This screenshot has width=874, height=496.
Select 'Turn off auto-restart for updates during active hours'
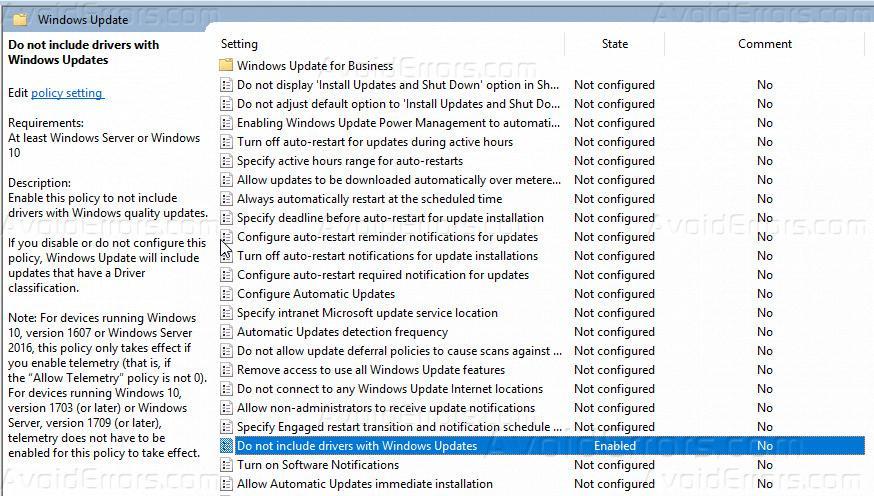click(x=374, y=142)
